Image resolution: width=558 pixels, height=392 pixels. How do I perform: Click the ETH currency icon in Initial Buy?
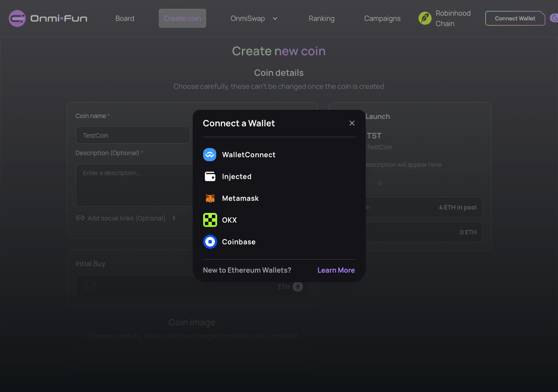point(298,287)
